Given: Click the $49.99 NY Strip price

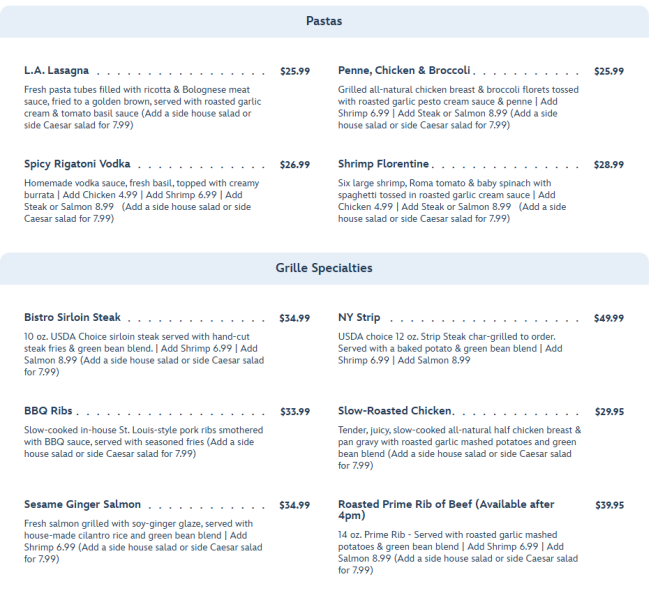Looking at the screenshot, I should pos(609,318).
